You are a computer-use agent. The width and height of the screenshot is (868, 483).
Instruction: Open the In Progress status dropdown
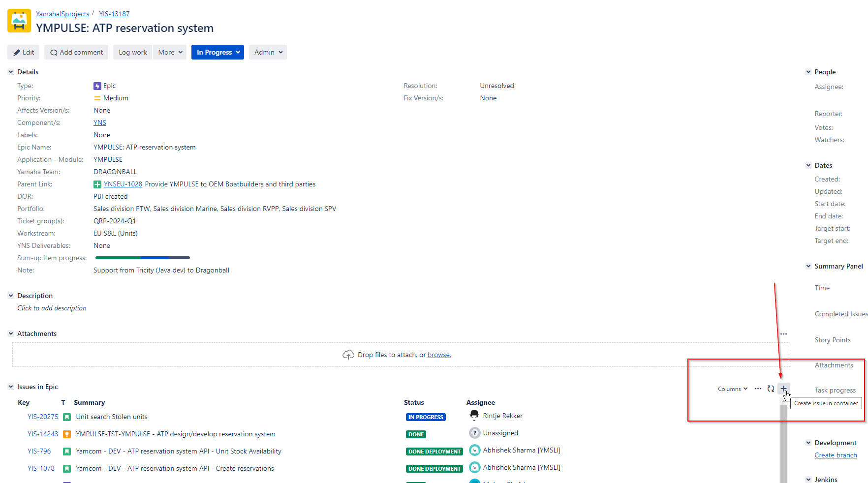coord(218,52)
